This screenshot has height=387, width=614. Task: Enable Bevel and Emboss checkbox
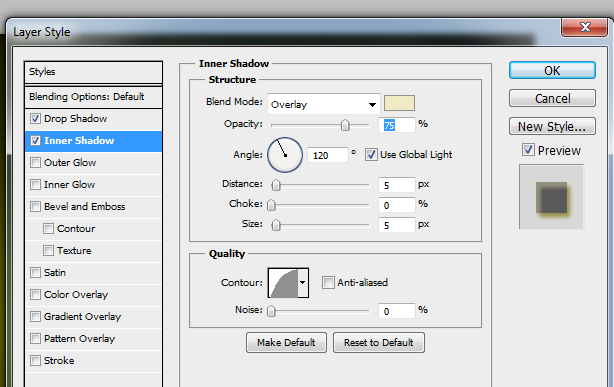tap(35, 206)
